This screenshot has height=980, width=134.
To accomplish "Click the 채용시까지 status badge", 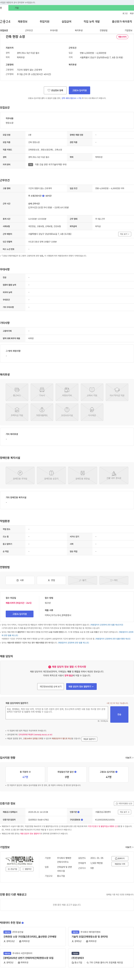I will (122, 37).
